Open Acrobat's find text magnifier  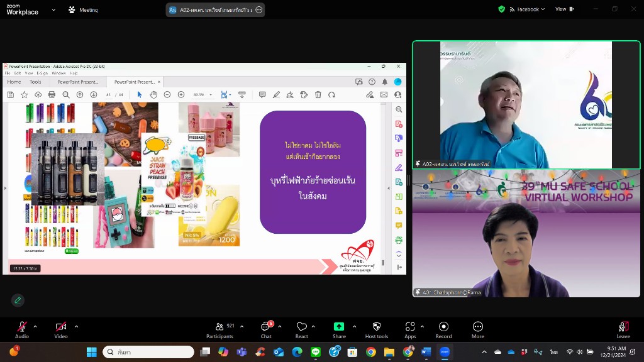click(x=65, y=95)
